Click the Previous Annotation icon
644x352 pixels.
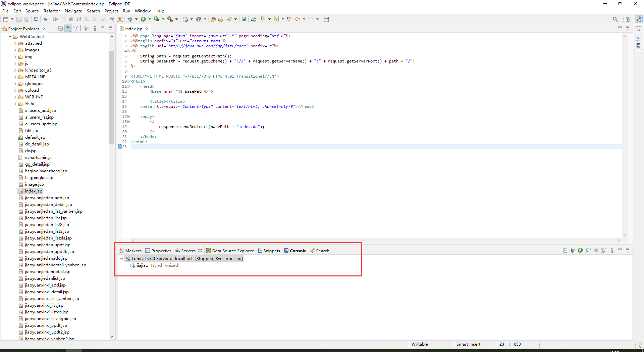pyautogui.click(x=276, y=19)
